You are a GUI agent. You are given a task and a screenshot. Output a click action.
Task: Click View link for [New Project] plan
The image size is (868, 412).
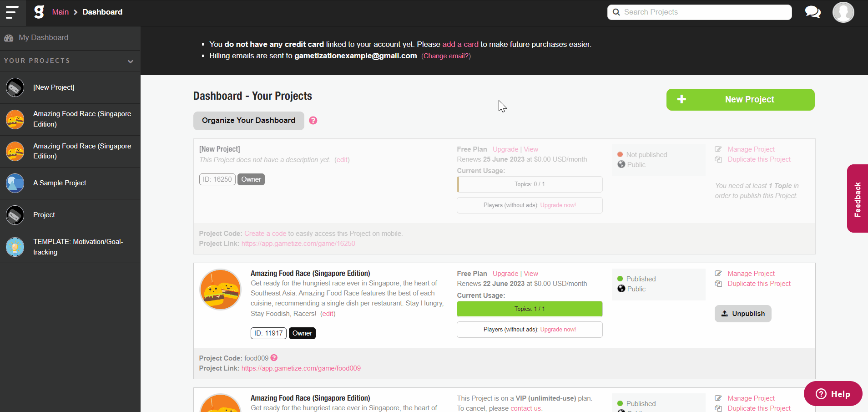pyautogui.click(x=531, y=149)
